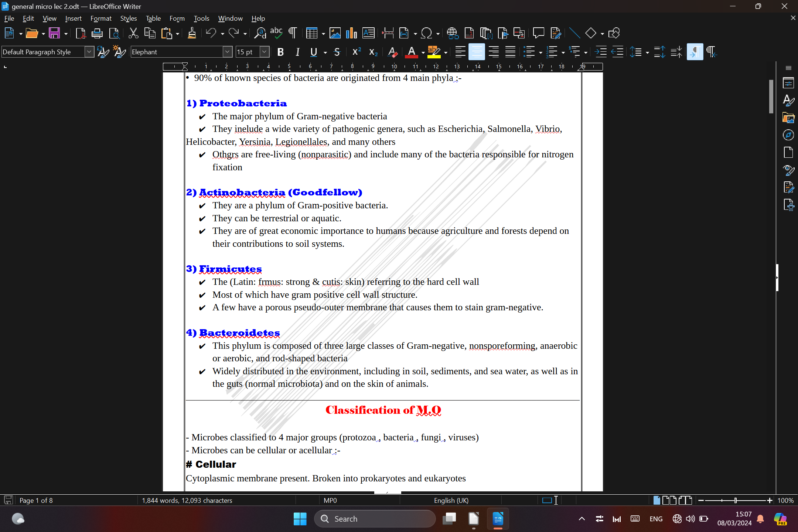Apply the red font colour
This screenshot has height=532, width=798.
412,52
